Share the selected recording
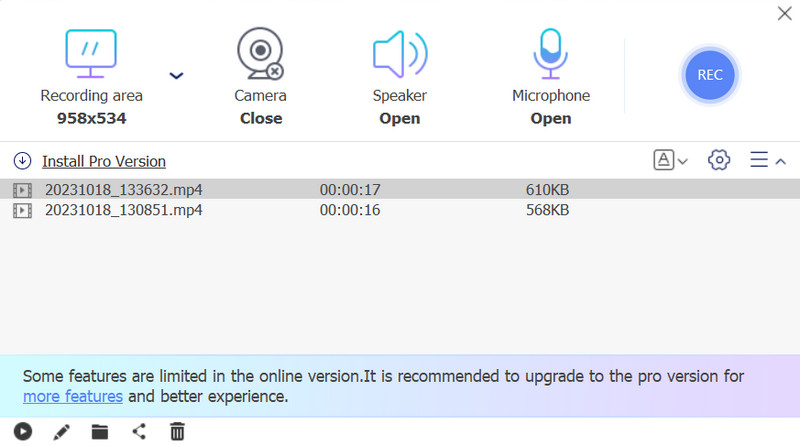The width and height of the screenshot is (800, 446). coord(139,432)
